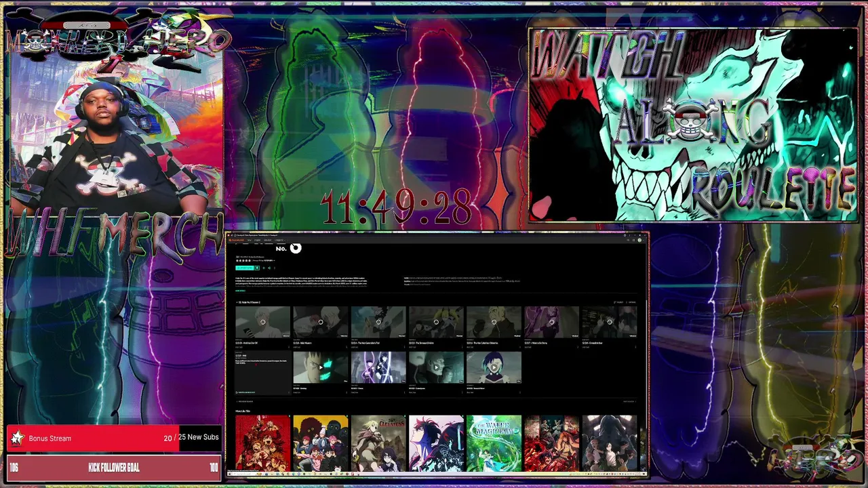
Task: Open The Water Magician poster
Action: coord(494,443)
